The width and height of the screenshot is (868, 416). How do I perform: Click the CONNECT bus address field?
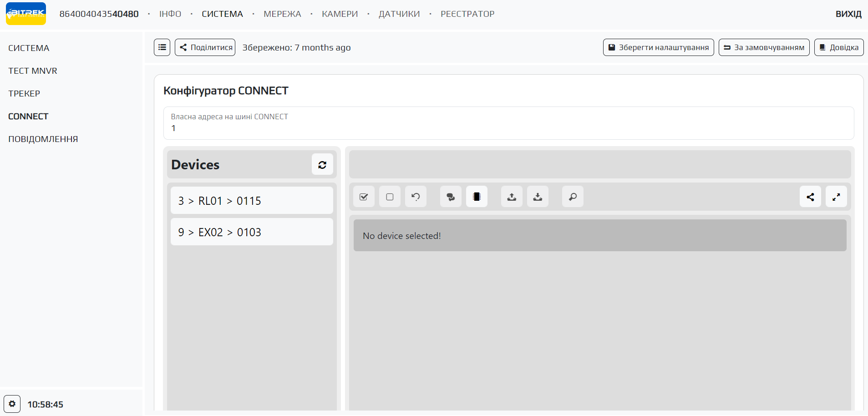pos(508,128)
